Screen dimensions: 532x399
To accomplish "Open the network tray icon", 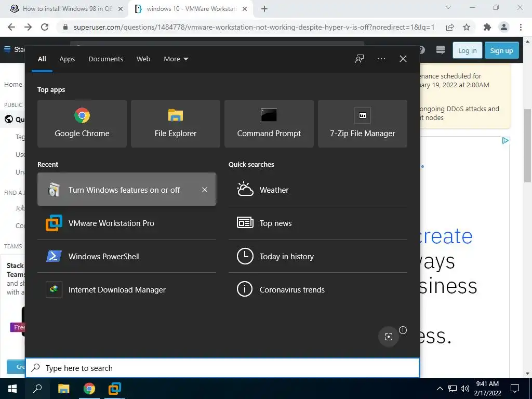I will coord(453,389).
